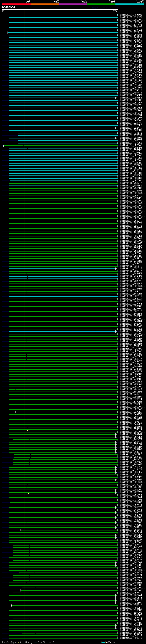Open UniRef100_A9P8D2
The image size is (146, 644).
pos(131,67)
